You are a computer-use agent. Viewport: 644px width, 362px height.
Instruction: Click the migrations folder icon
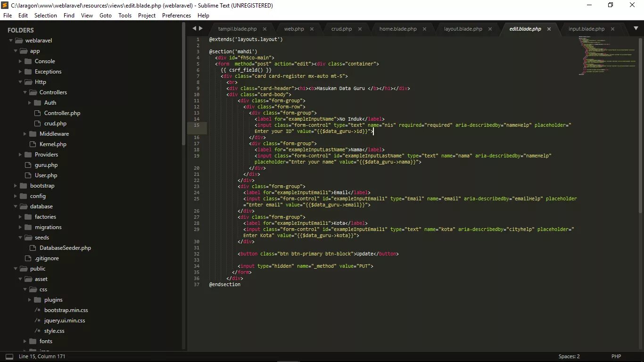(x=28, y=227)
